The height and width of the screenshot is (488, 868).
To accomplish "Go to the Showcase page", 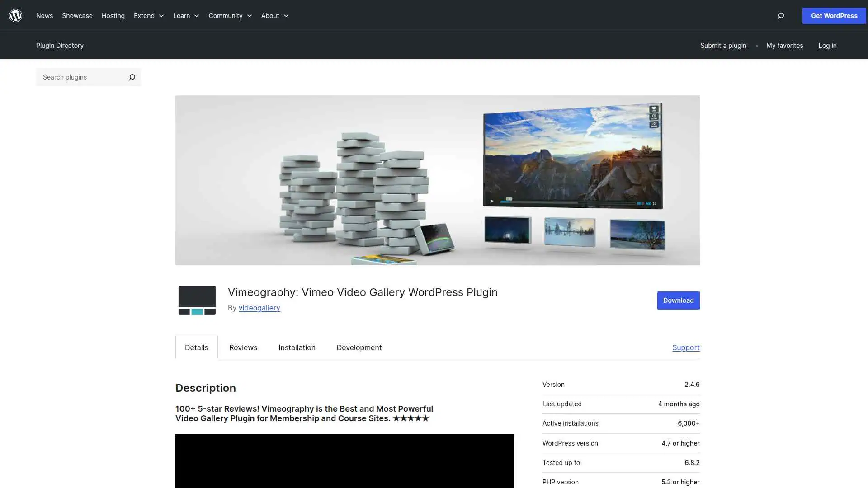I will pos(77,15).
